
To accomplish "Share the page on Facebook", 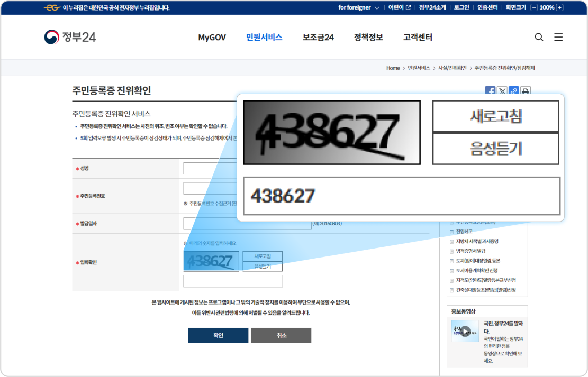I will (x=490, y=91).
